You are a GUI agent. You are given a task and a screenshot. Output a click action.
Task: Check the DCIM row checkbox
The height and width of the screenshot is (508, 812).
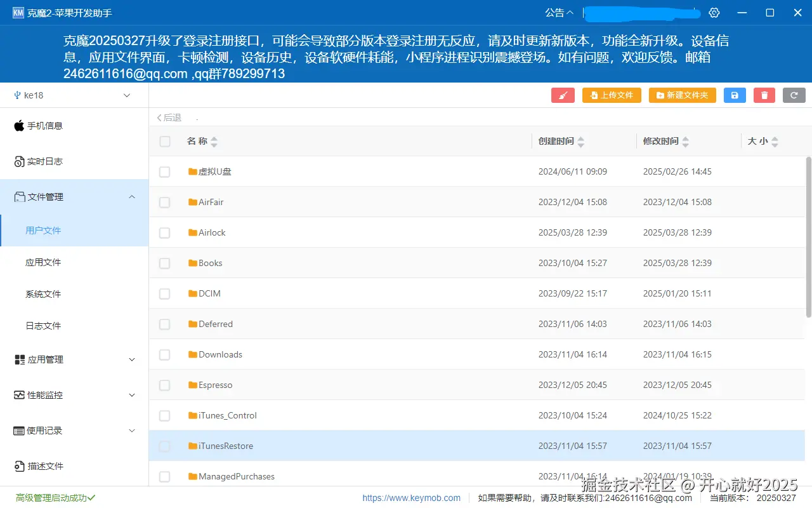pyautogui.click(x=164, y=294)
